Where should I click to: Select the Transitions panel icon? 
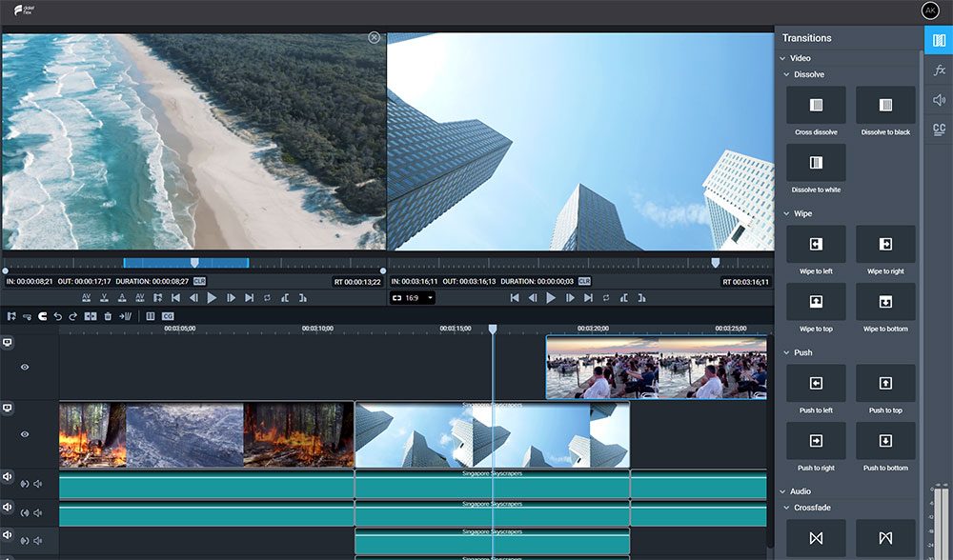938,39
